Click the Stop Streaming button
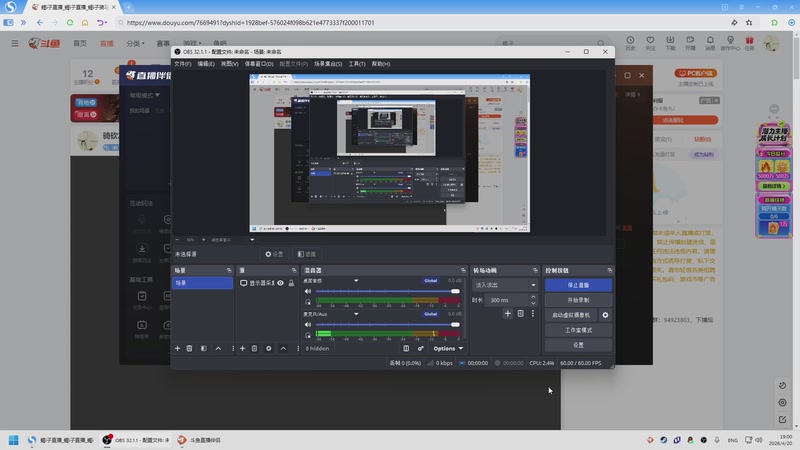The height and width of the screenshot is (450, 800). tap(578, 285)
